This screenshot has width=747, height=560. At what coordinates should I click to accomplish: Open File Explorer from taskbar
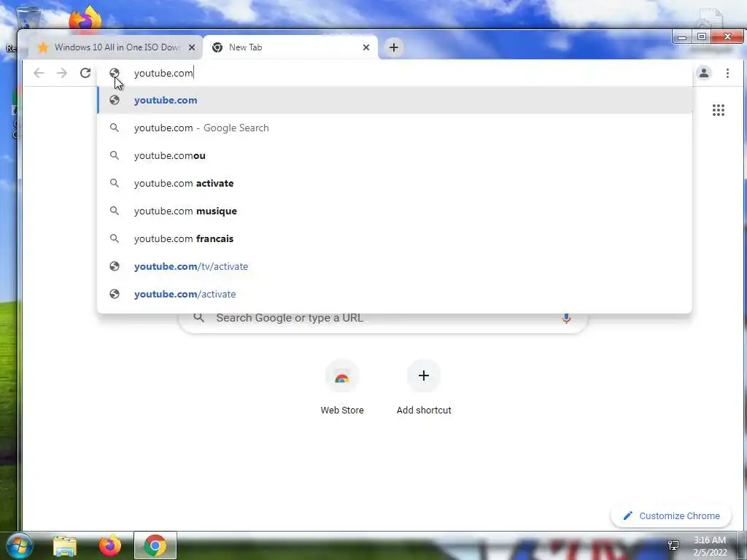pyautogui.click(x=64, y=545)
